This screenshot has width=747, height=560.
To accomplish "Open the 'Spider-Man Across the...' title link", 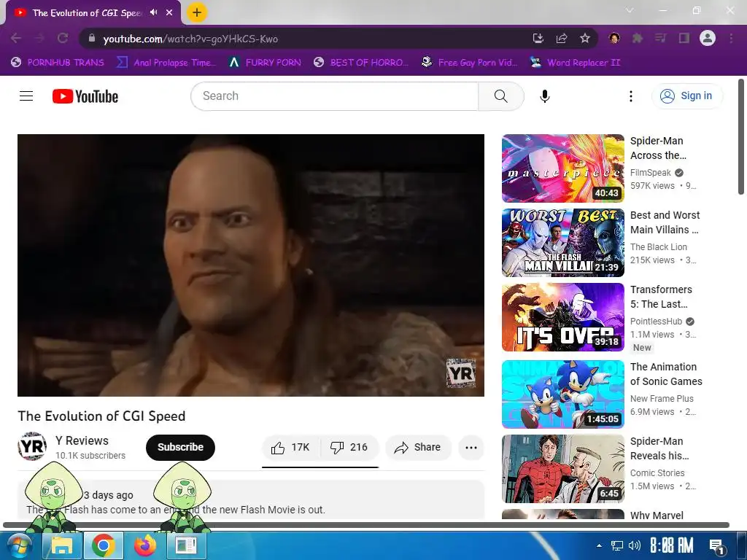I will [x=659, y=148].
